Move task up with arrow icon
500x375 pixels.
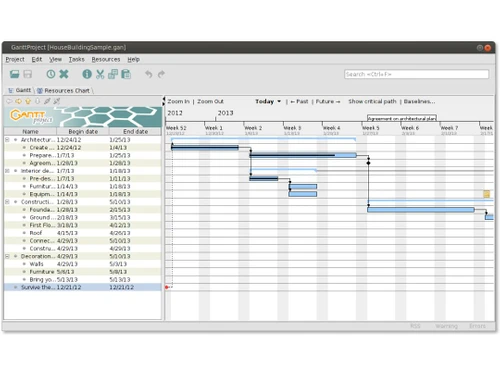tap(28, 101)
